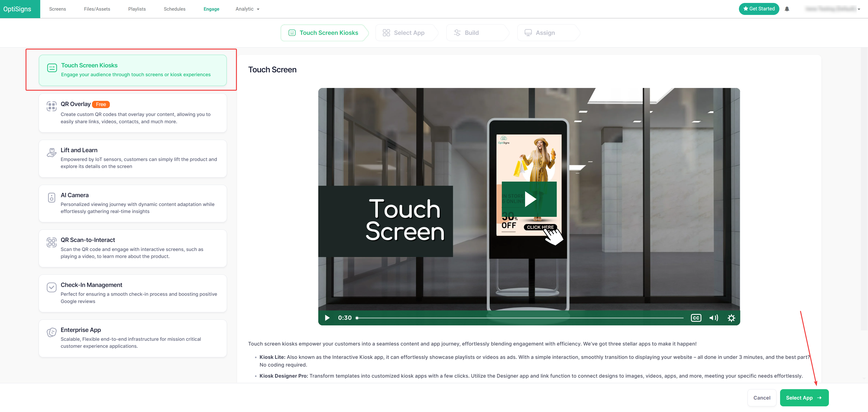Viewport: 868px width, 412px height.
Task: Click the Lift and Learn hand icon
Action: click(52, 152)
